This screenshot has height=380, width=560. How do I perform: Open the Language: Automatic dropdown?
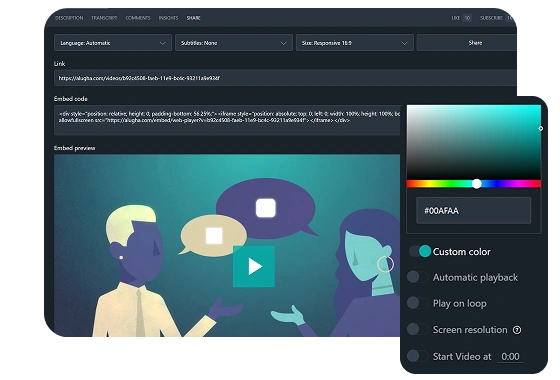click(x=113, y=43)
